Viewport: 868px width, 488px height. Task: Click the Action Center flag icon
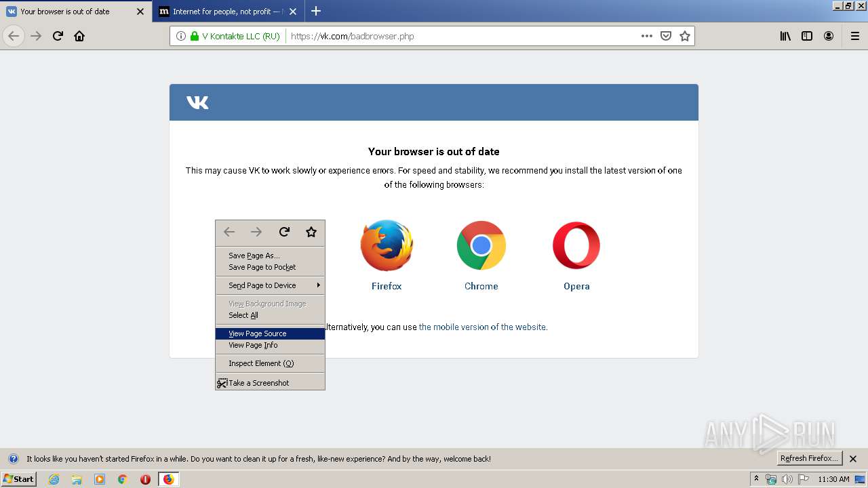(804, 479)
